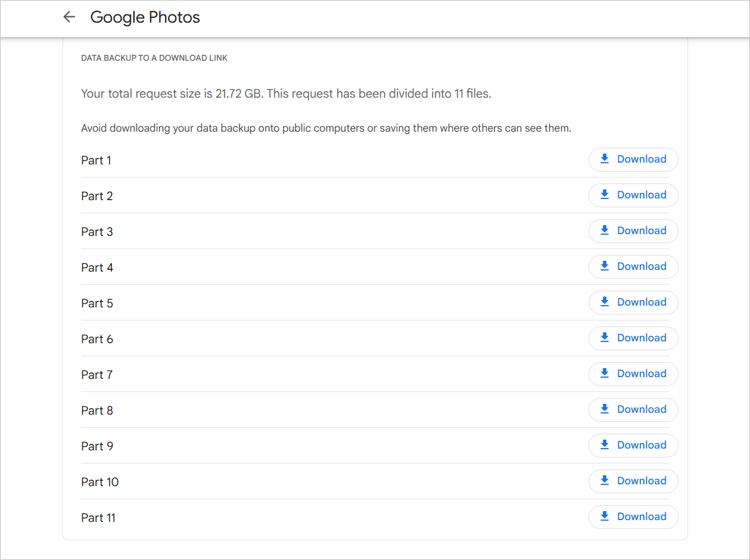This screenshot has height=560, width=750.
Task: Click the Part 5 row label
Action: pos(97,303)
